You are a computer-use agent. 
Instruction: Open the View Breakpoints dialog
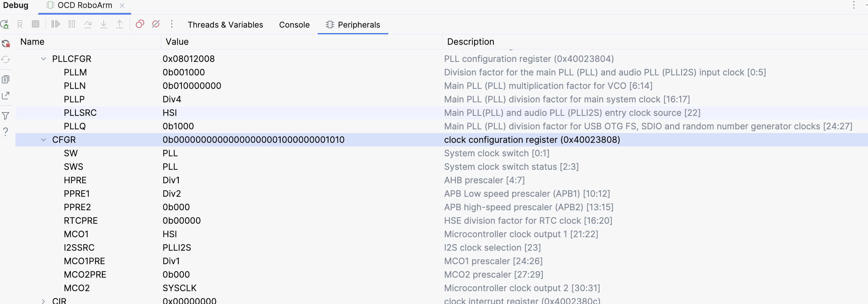[x=140, y=24]
